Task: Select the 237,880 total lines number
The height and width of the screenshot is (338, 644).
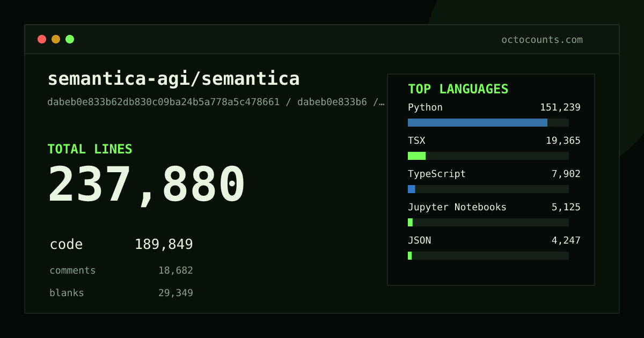Action: click(147, 185)
